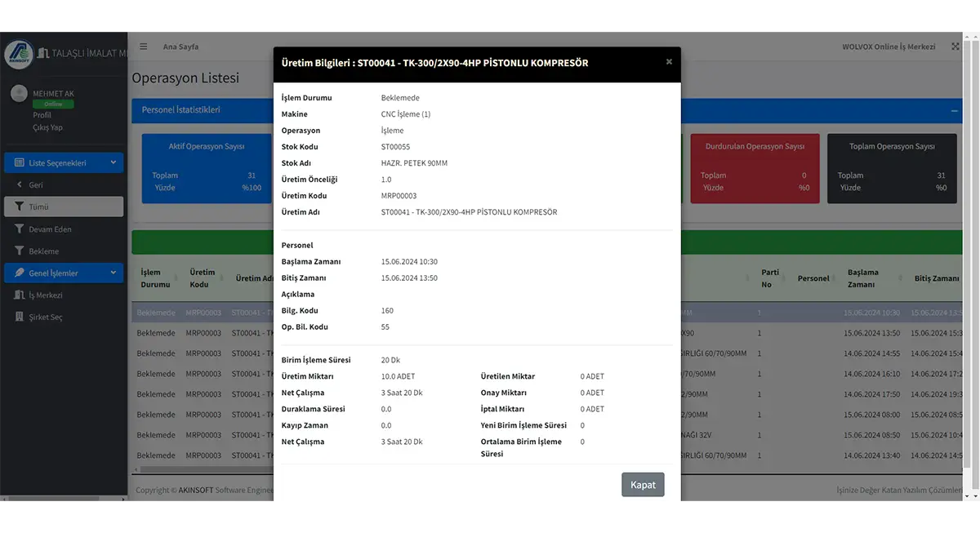Click the back arrow icon next to Geri
The height and width of the screenshot is (533, 980).
coord(20,185)
